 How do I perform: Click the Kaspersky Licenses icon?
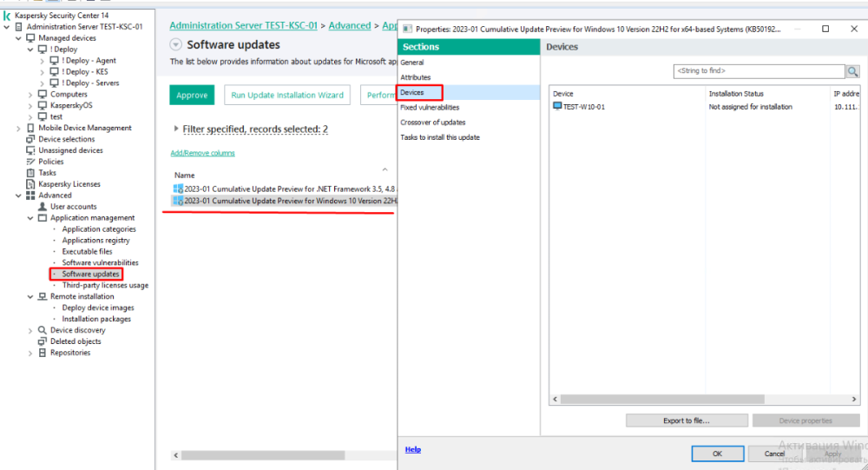pyautogui.click(x=30, y=184)
